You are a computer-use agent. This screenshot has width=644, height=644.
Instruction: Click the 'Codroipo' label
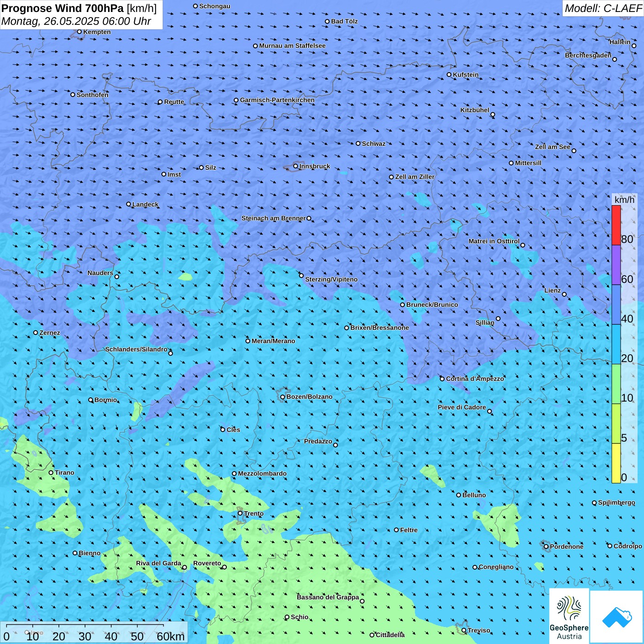pyautogui.click(x=628, y=546)
